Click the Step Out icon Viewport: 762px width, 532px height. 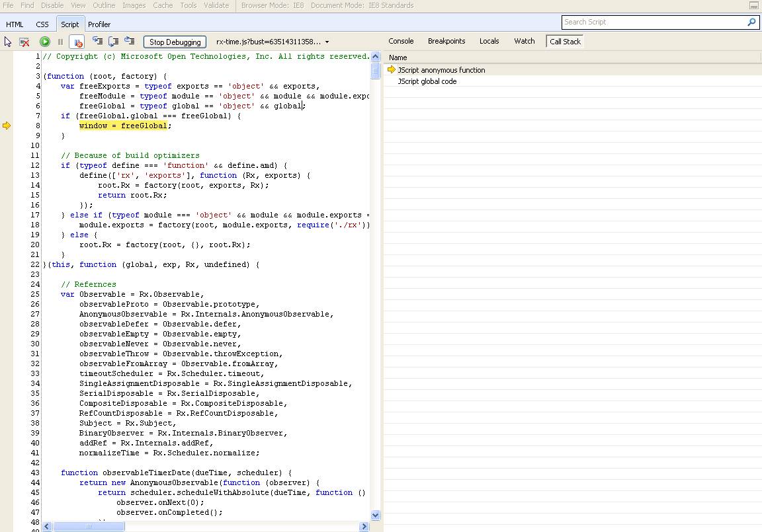(x=129, y=41)
